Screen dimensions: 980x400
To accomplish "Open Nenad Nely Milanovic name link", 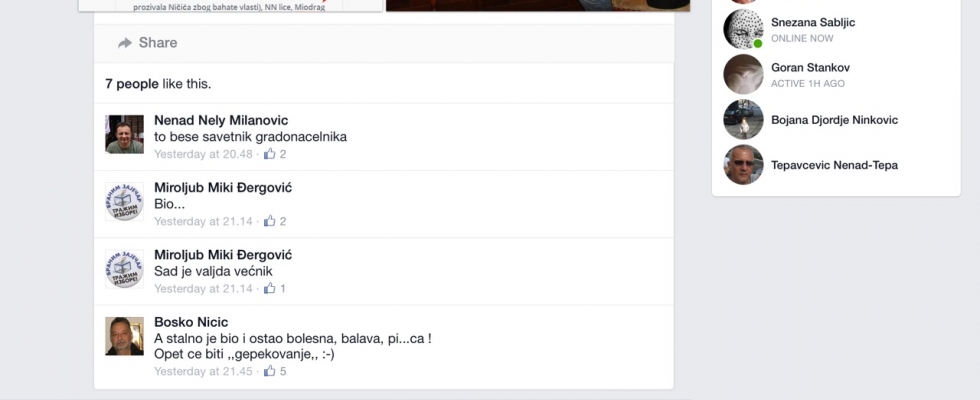I will click(x=221, y=120).
